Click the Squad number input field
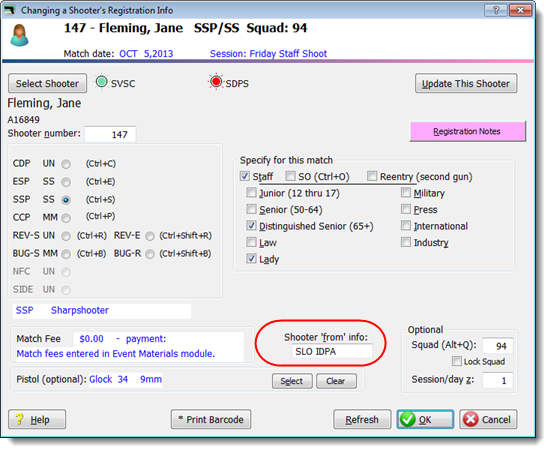The width and height of the screenshot is (551, 453). [498, 346]
